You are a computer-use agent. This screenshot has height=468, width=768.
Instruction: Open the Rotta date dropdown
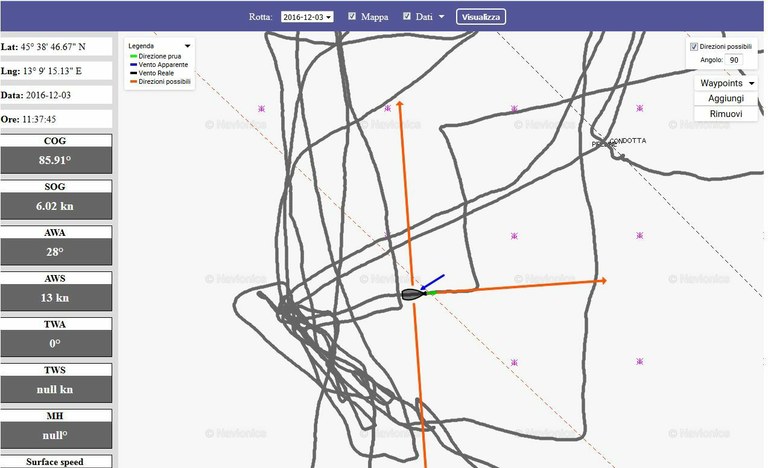(307, 17)
